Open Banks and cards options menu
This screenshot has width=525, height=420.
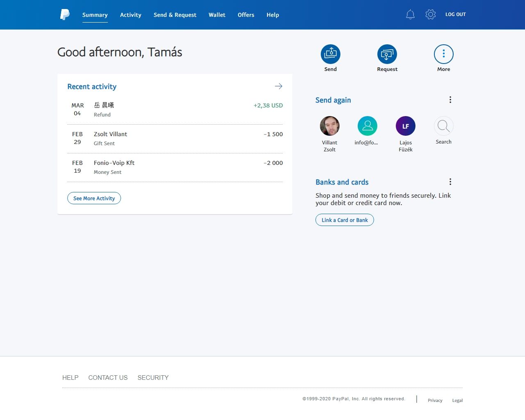[450, 182]
